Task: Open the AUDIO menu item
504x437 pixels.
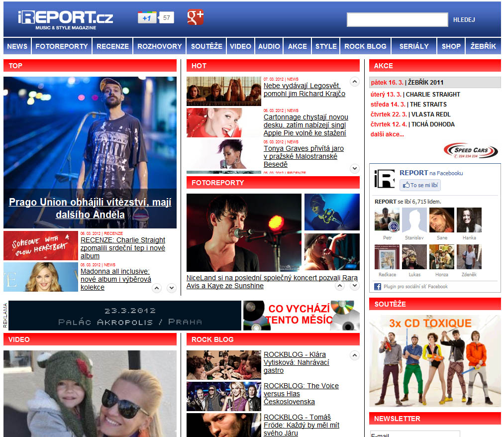Action: coord(269,46)
